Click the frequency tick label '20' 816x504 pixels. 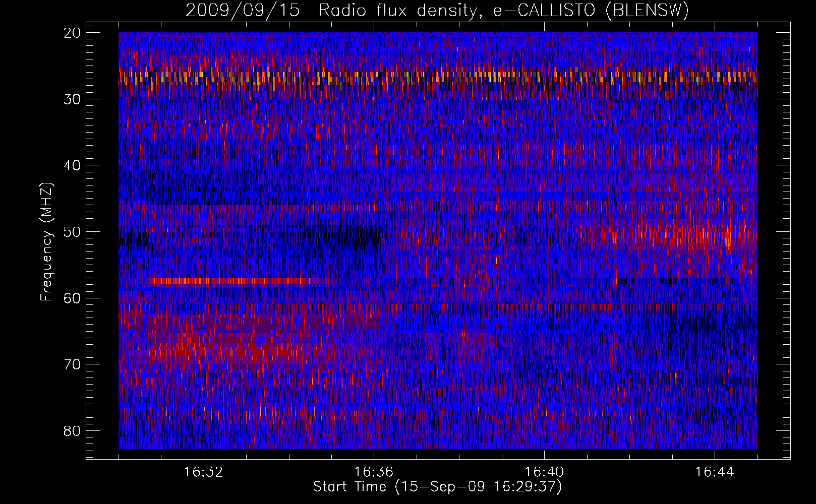(x=73, y=33)
